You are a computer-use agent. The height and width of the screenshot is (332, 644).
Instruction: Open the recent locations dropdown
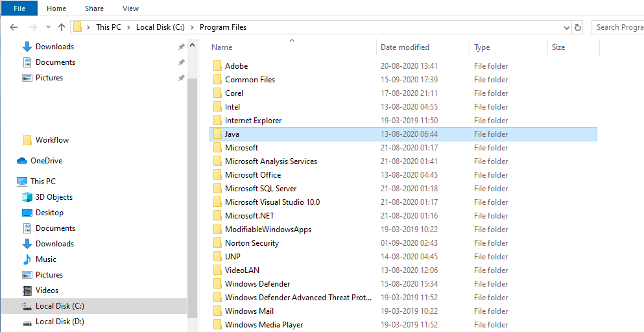click(48, 27)
